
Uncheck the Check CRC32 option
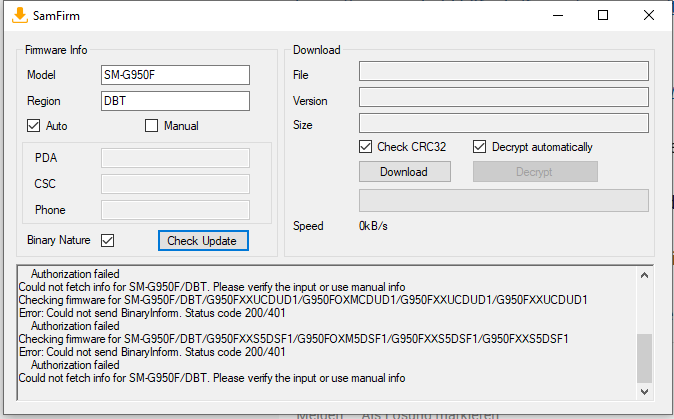click(x=365, y=147)
